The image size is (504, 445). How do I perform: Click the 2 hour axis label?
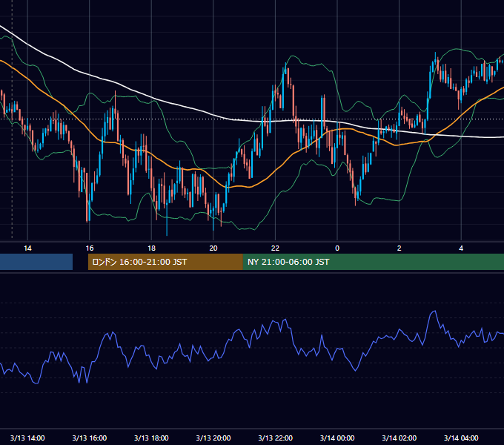[x=399, y=248]
